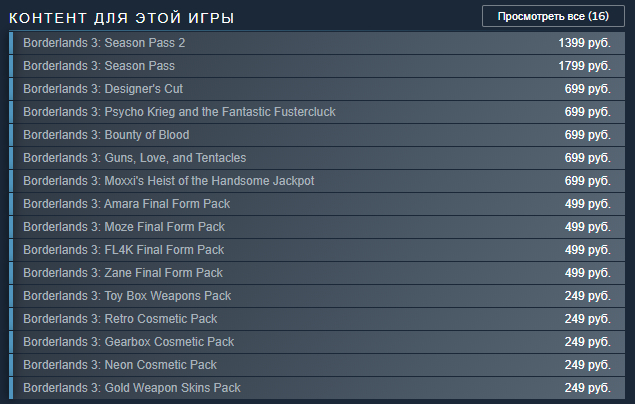Open Gearbox Cosmetic Pack page
The height and width of the screenshot is (404, 635).
coord(127,342)
